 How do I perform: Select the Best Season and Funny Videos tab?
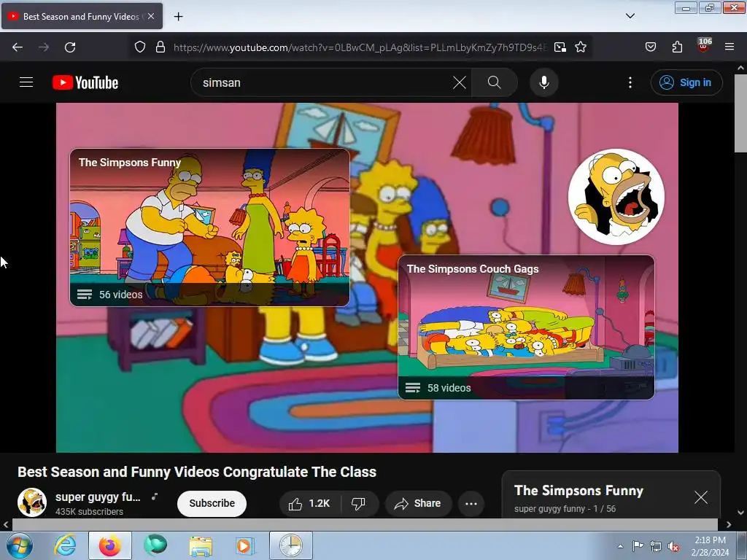[82, 17]
